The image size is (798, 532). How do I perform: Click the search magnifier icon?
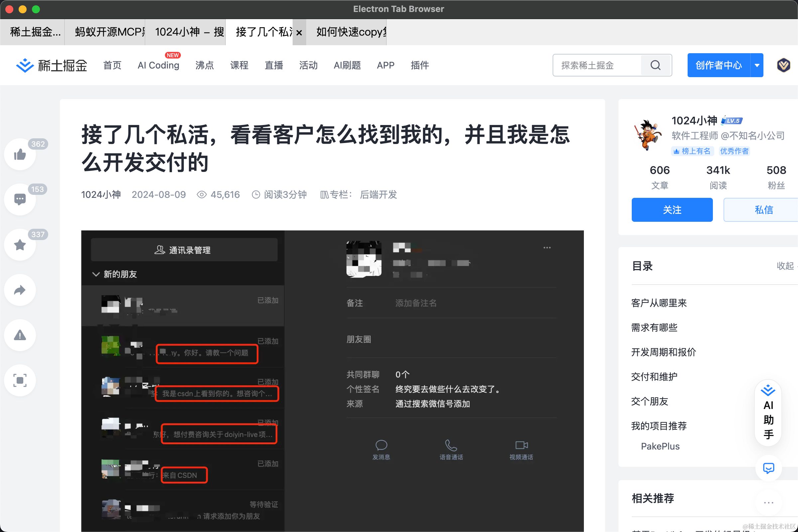point(655,65)
